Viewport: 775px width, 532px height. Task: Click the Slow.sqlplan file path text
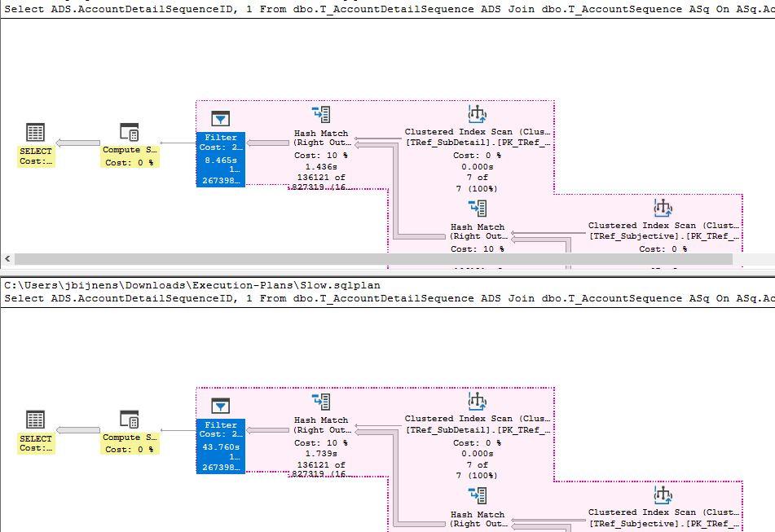pos(192,285)
